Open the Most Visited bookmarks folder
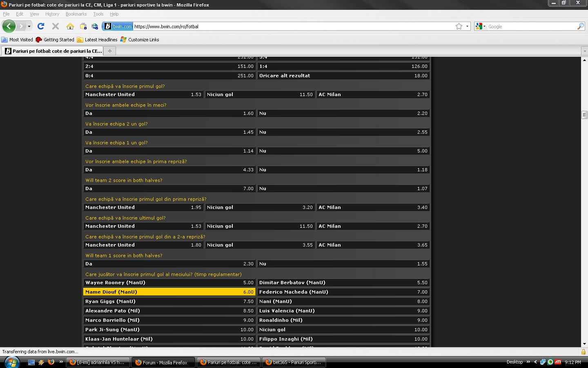Screen dimensions: 588x368 point(17,40)
